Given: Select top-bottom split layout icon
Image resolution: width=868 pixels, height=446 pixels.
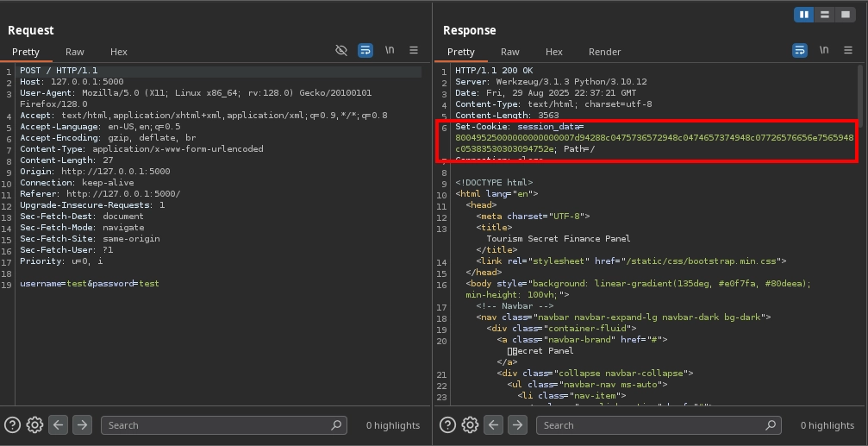Looking at the screenshot, I should pyautogui.click(x=825, y=15).
